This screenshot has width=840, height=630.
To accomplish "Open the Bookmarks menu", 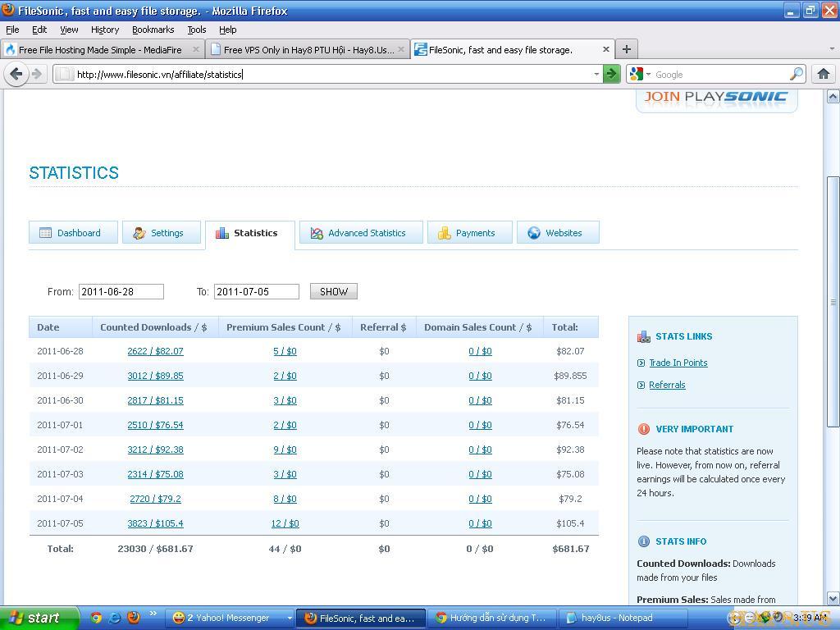I will pyautogui.click(x=153, y=30).
